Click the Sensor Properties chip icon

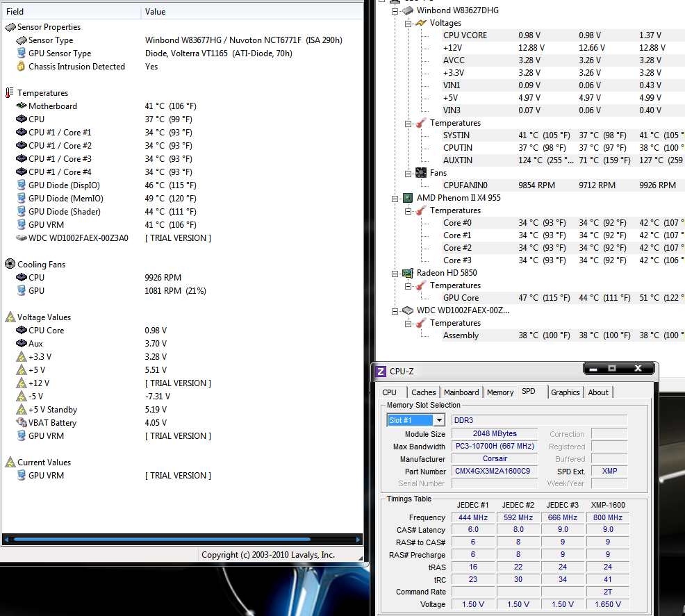(10, 27)
